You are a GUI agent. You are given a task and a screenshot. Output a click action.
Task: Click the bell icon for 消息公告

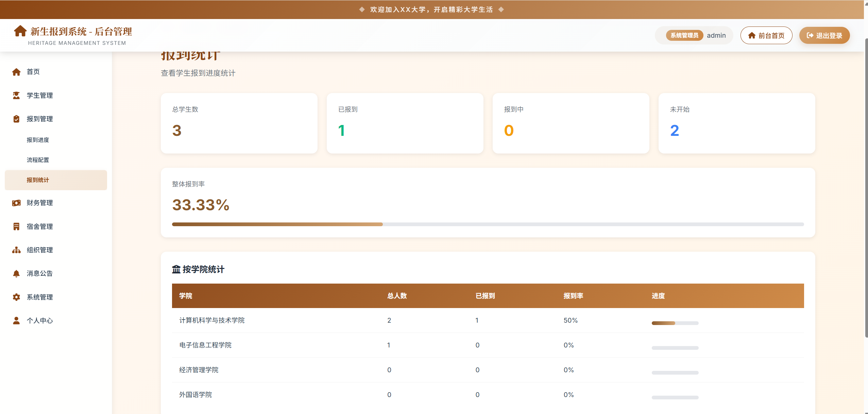point(16,273)
